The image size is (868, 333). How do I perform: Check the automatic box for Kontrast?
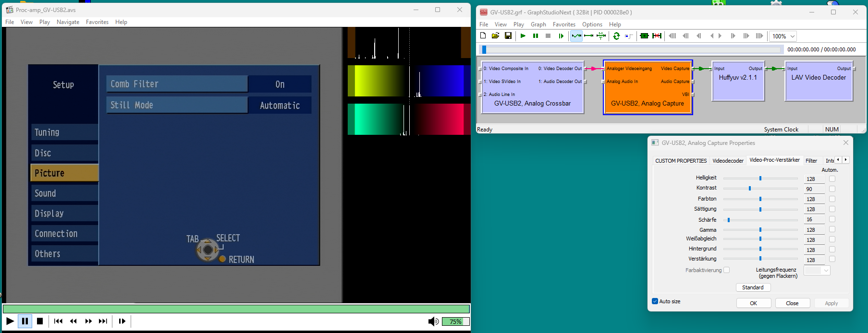click(x=832, y=189)
